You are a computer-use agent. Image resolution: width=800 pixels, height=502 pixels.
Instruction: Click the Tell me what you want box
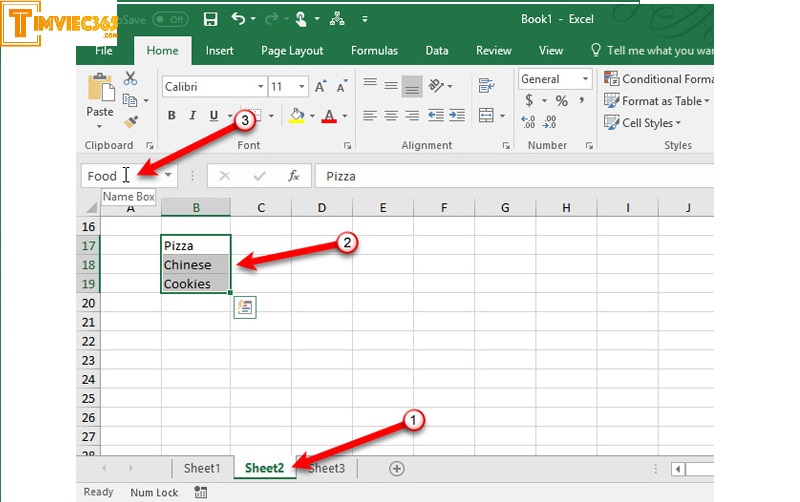(653, 51)
